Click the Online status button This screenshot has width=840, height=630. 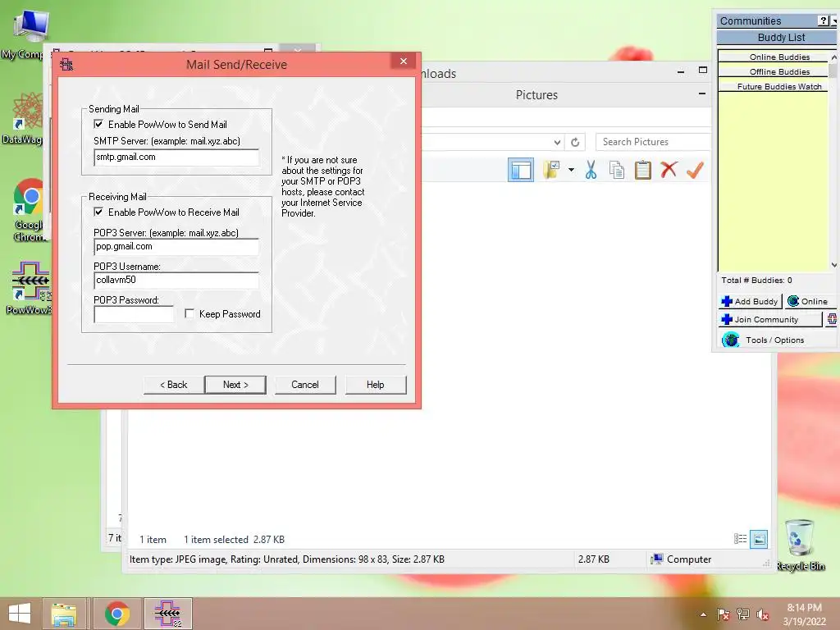810,302
